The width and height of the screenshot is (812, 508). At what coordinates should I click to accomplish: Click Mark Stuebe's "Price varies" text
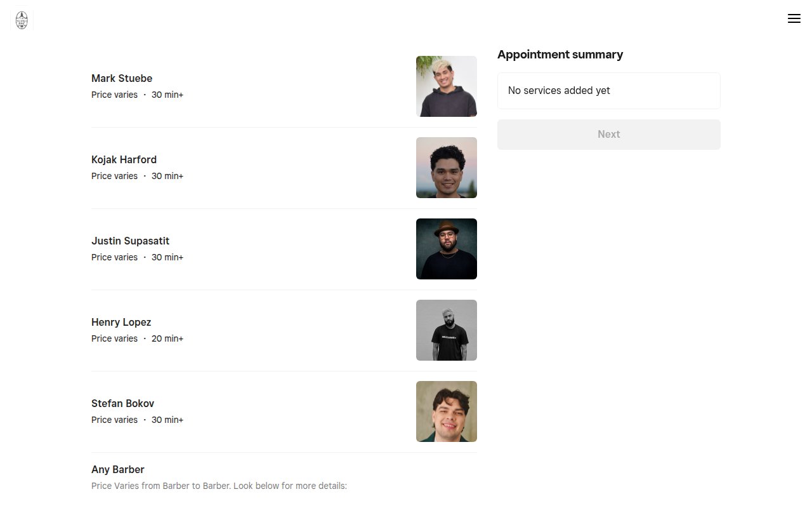[x=114, y=95]
